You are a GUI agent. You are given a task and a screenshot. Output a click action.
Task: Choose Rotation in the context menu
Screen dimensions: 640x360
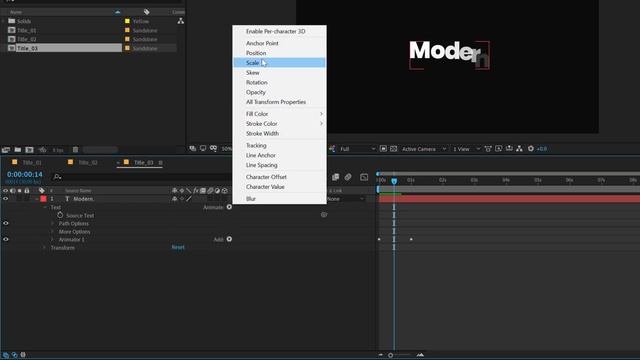tap(279, 82)
